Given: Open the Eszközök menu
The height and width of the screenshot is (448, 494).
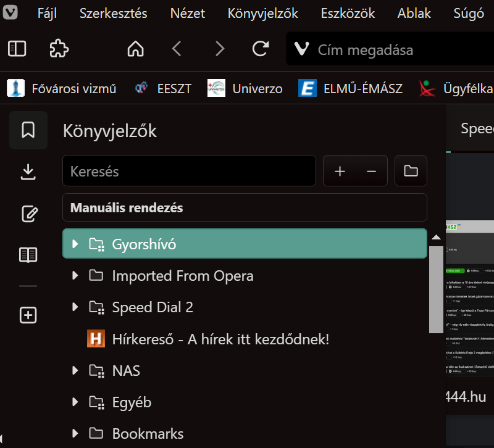Looking at the screenshot, I should coord(348,13).
